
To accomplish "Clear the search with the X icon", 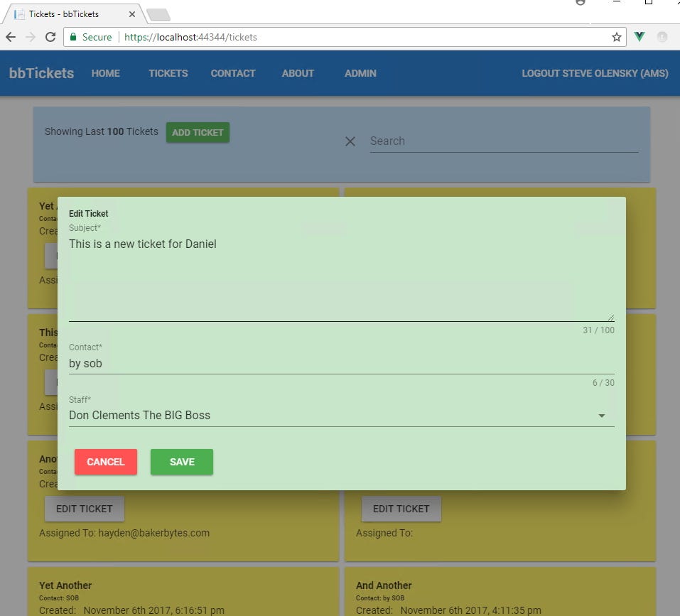I will [350, 141].
